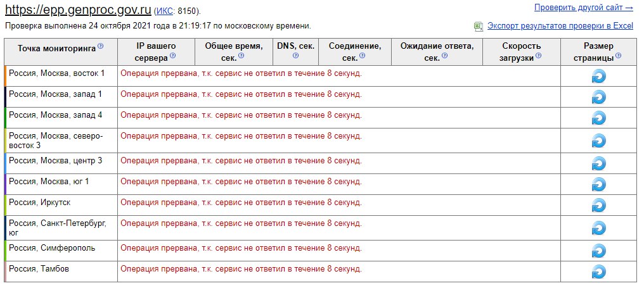Click the Общее время, сек. column header
Screen dimensions: 644x288
tap(234, 52)
